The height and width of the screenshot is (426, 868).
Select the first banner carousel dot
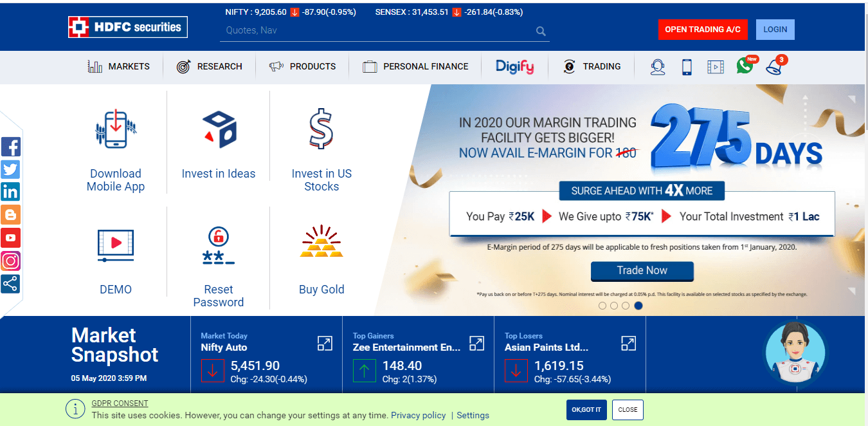pos(602,306)
